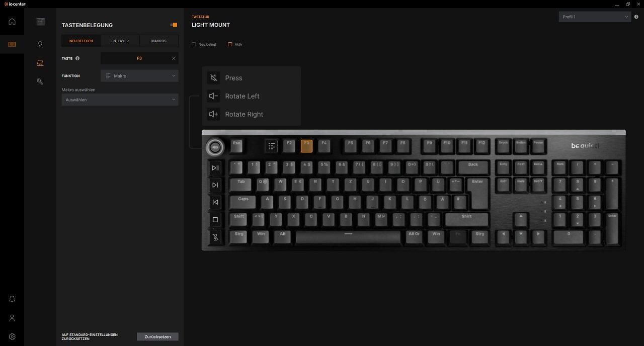Check the Aktiv checkbox

(230, 44)
